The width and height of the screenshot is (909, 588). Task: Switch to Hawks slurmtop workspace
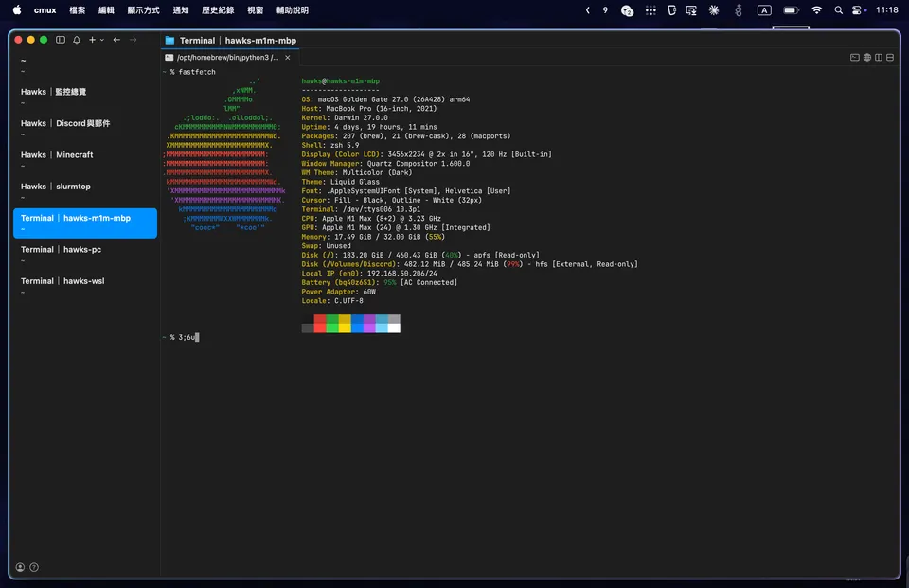pos(85,190)
